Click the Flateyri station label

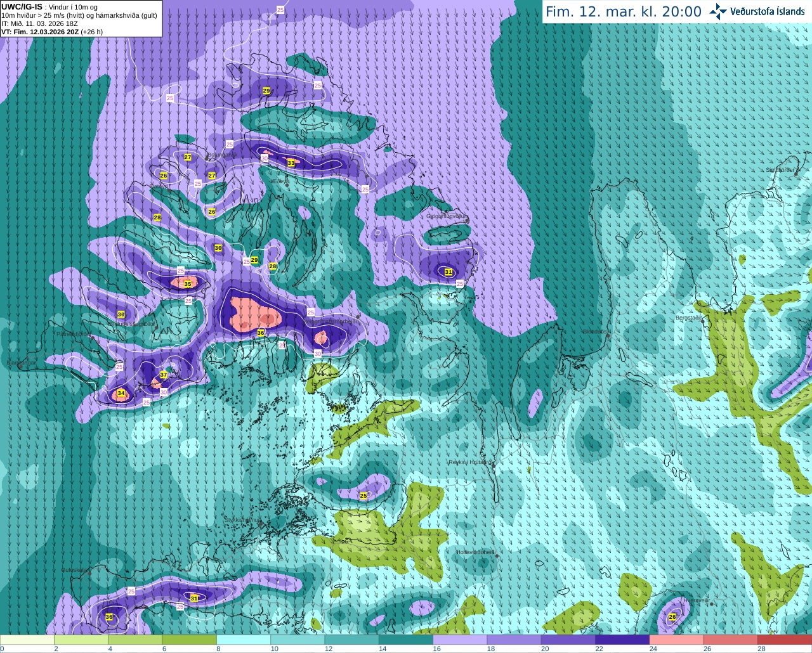point(159,186)
